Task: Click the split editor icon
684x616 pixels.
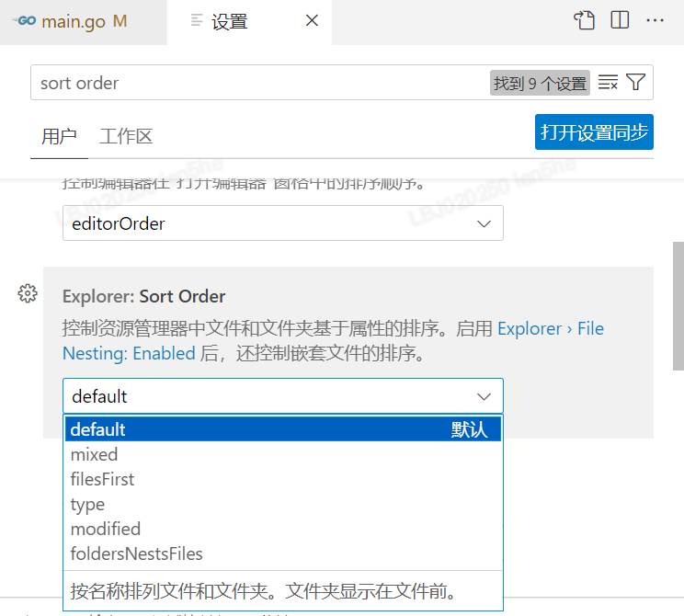Action: pyautogui.click(x=620, y=20)
